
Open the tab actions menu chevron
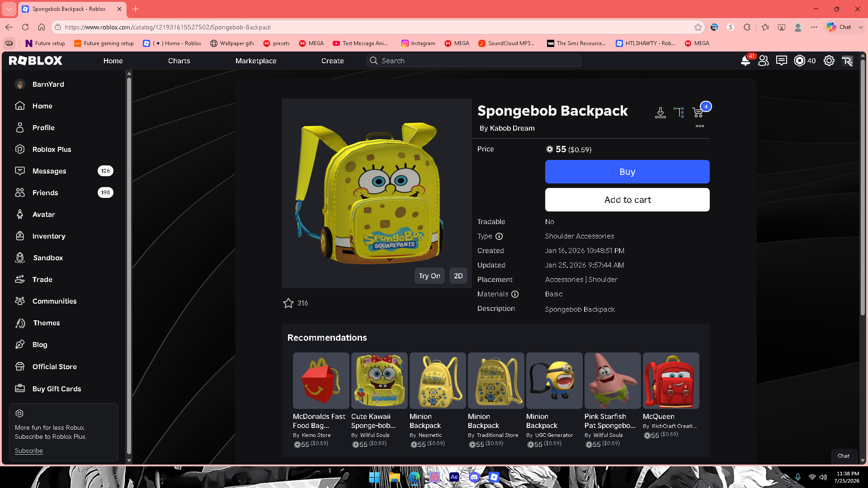(9, 9)
